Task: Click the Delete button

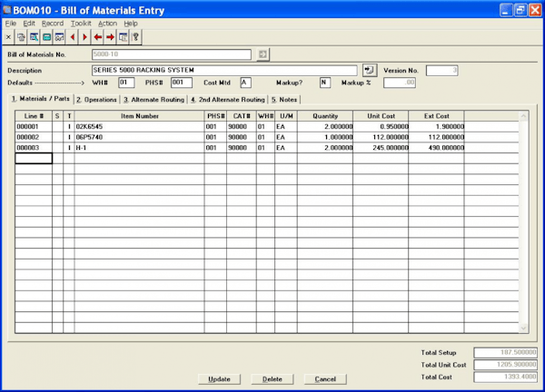Action: click(x=272, y=378)
